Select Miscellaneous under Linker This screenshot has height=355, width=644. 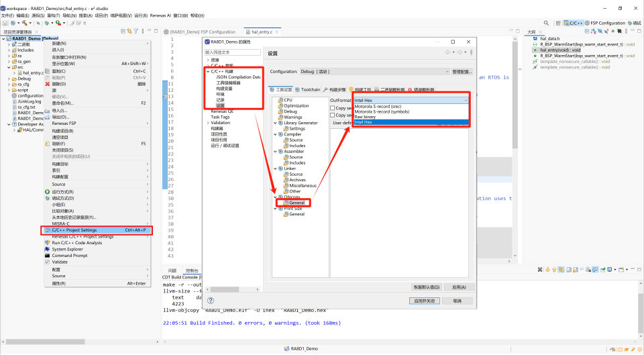click(303, 186)
